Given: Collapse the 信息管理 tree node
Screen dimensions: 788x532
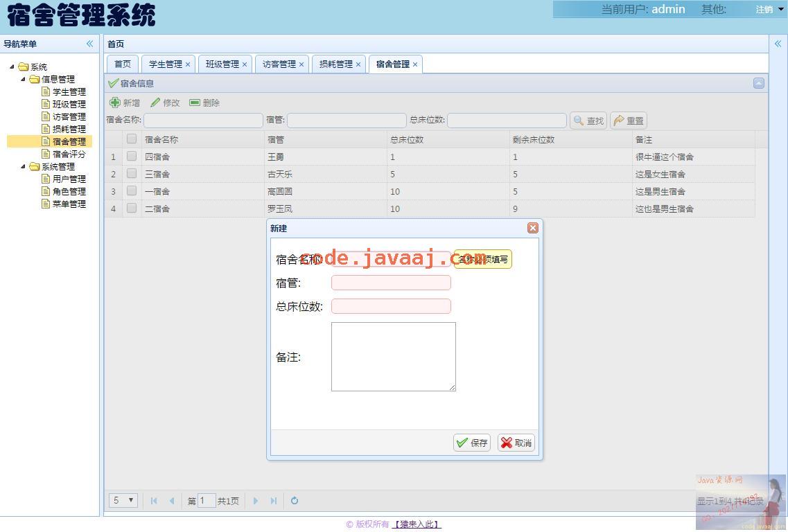Looking at the screenshot, I should [x=23, y=79].
